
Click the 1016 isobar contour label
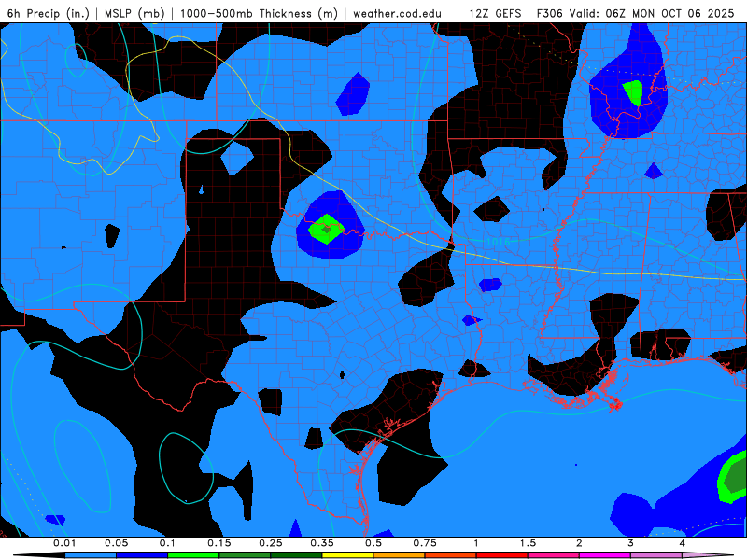click(498, 242)
